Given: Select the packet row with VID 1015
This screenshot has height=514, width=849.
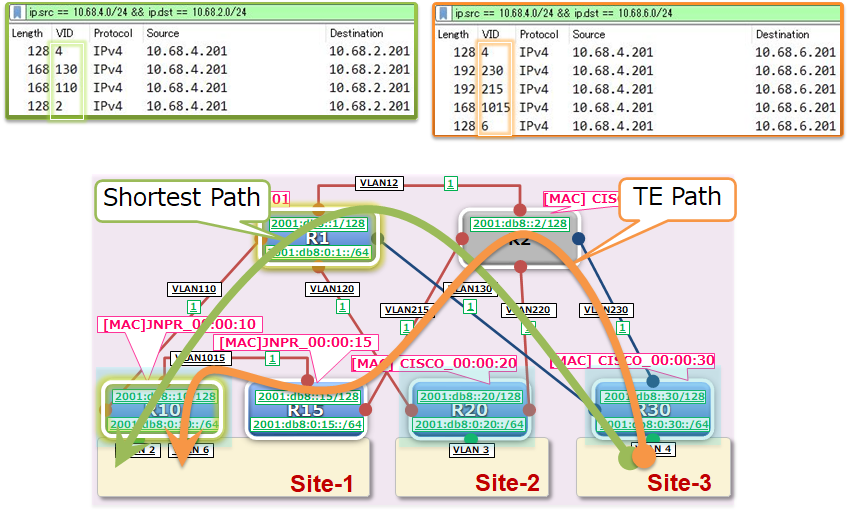Looking at the screenshot, I should point(638,107).
